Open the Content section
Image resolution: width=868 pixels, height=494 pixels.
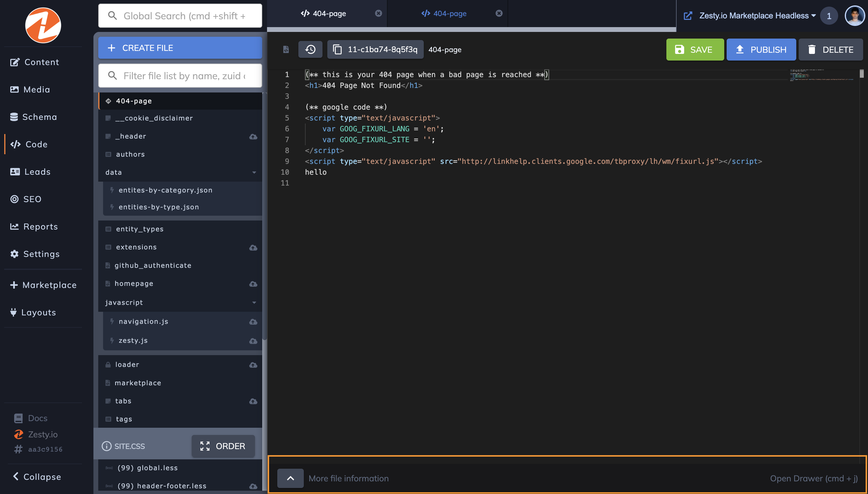pos(35,62)
